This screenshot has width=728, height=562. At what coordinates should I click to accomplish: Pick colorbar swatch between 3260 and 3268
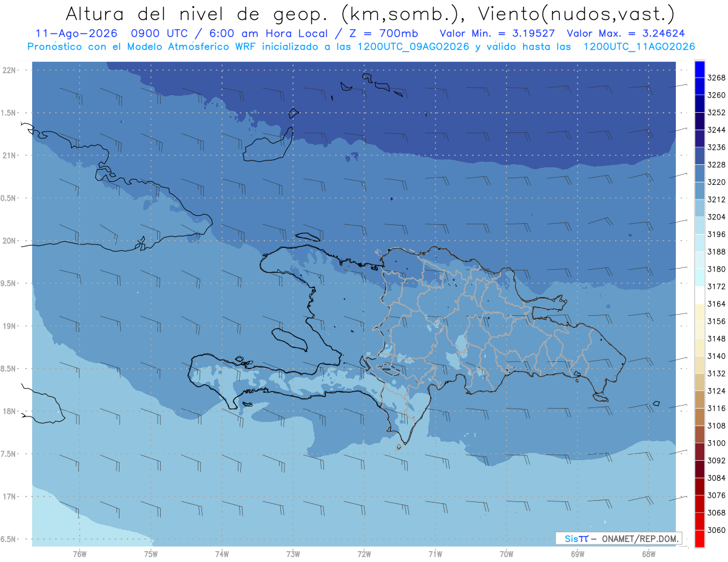pos(699,87)
